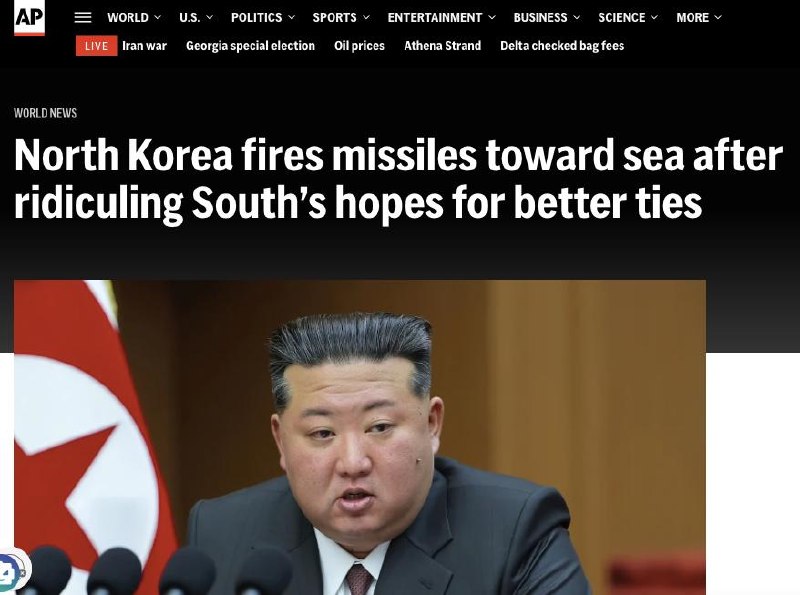800x595 pixels.
Task: Expand the U.S. section chevron
Action: click(209, 17)
